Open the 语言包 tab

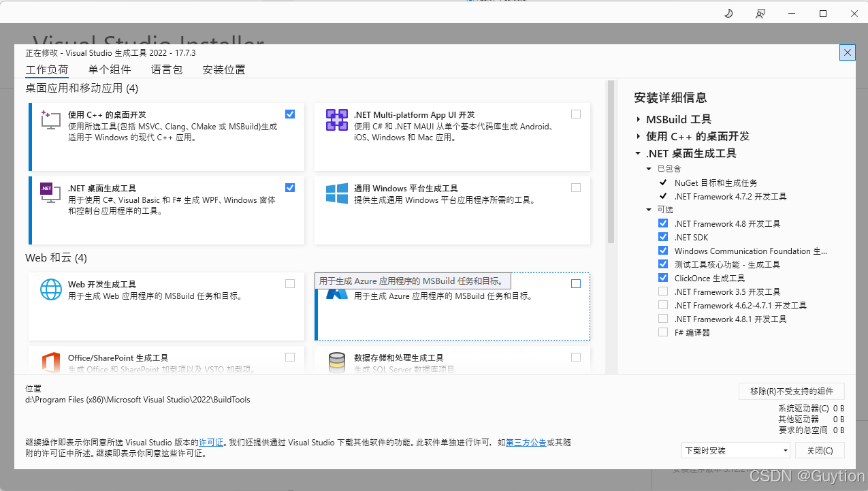coord(166,69)
